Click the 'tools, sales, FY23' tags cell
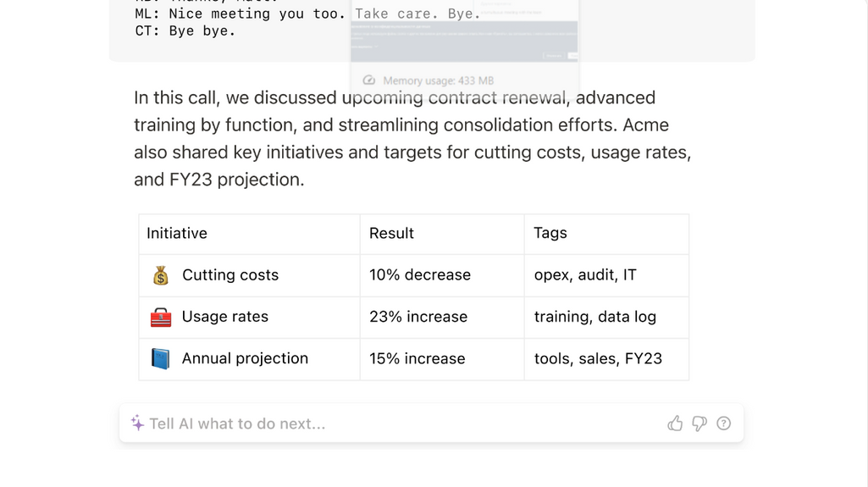 606,358
